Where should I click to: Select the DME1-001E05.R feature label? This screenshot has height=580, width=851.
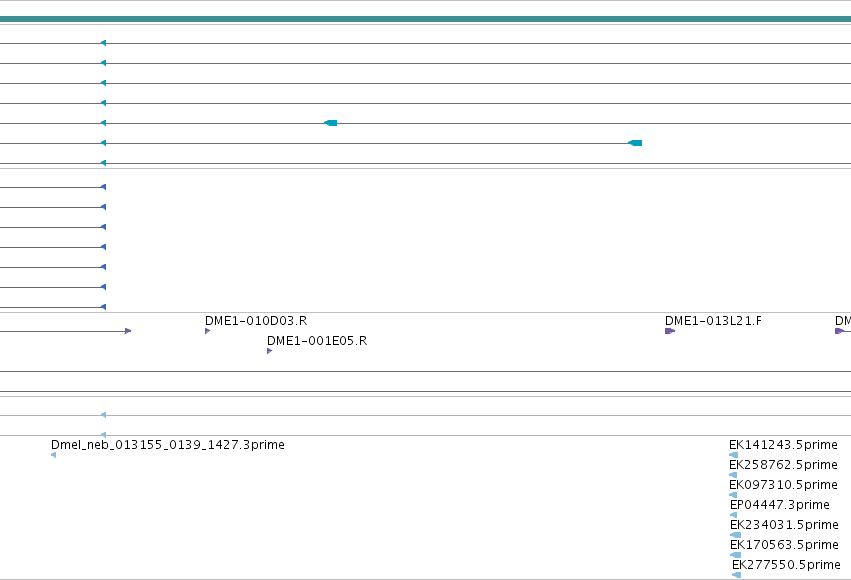317,341
